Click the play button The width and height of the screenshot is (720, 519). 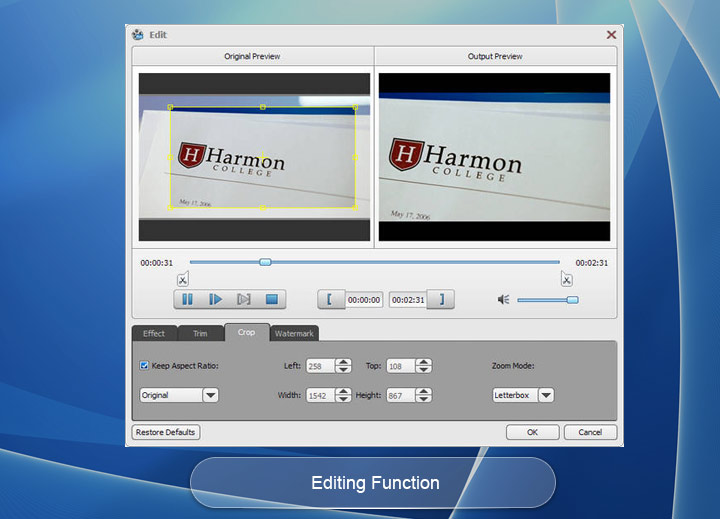pos(215,299)
